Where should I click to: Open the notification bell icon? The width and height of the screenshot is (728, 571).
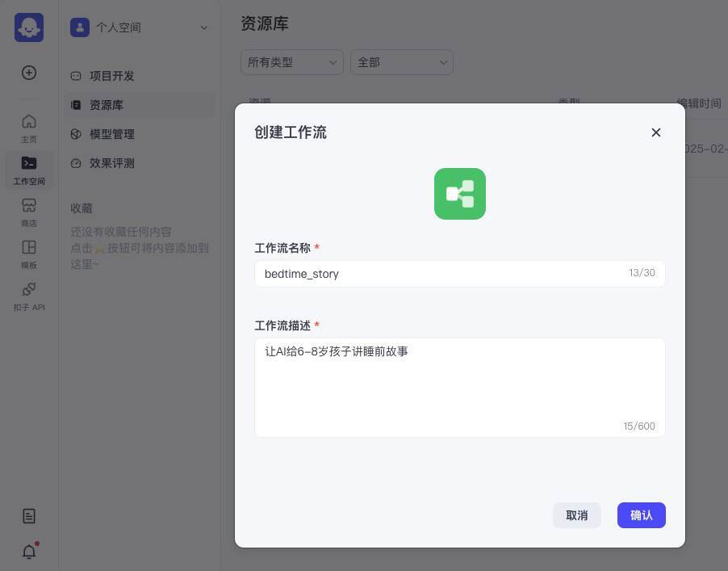pyautogui.click(x=29, y=552)
